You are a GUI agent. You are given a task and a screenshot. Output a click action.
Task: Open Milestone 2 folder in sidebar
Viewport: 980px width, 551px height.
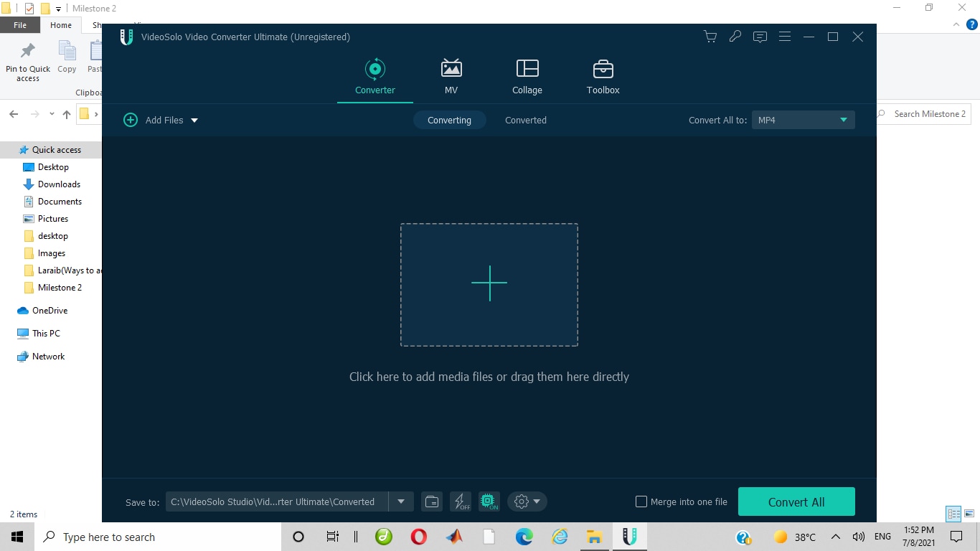52,288
